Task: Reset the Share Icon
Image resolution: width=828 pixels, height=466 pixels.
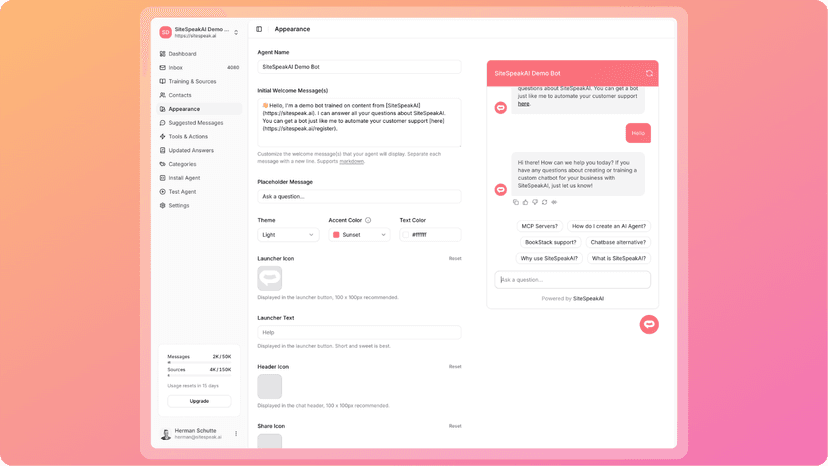Action: [x=455, y=426]
